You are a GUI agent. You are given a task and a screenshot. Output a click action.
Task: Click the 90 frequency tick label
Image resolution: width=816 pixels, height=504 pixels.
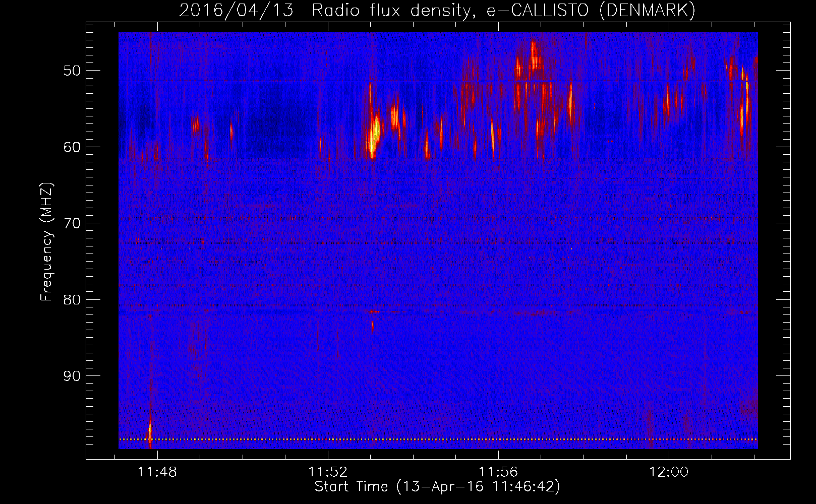[x=72, y=376]
